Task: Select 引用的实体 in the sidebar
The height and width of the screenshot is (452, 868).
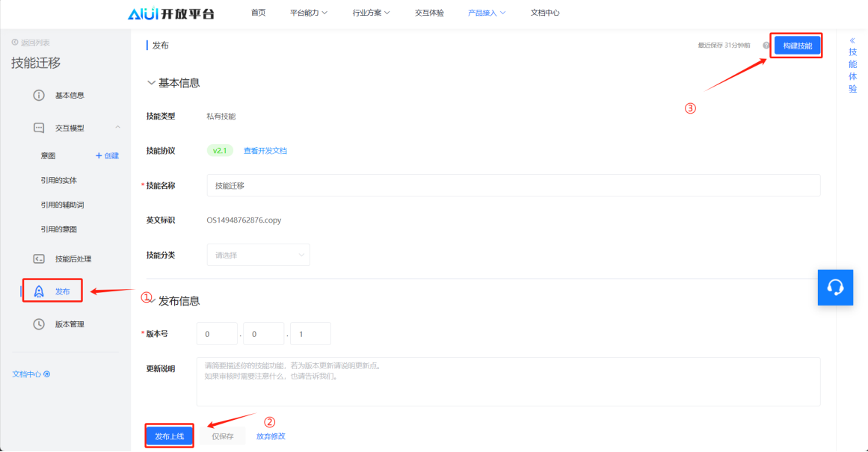Action: [x=58, y=180]
